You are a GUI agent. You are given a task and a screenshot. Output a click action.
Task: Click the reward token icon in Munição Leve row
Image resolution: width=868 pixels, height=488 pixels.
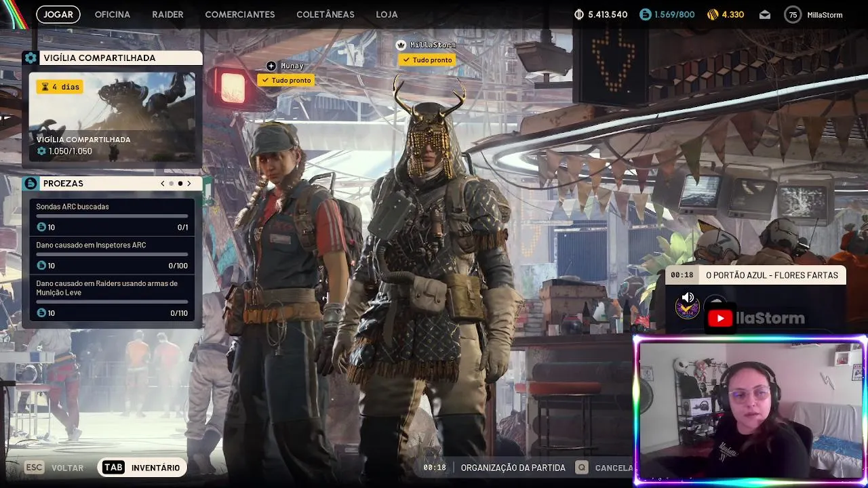coord(41,313)
